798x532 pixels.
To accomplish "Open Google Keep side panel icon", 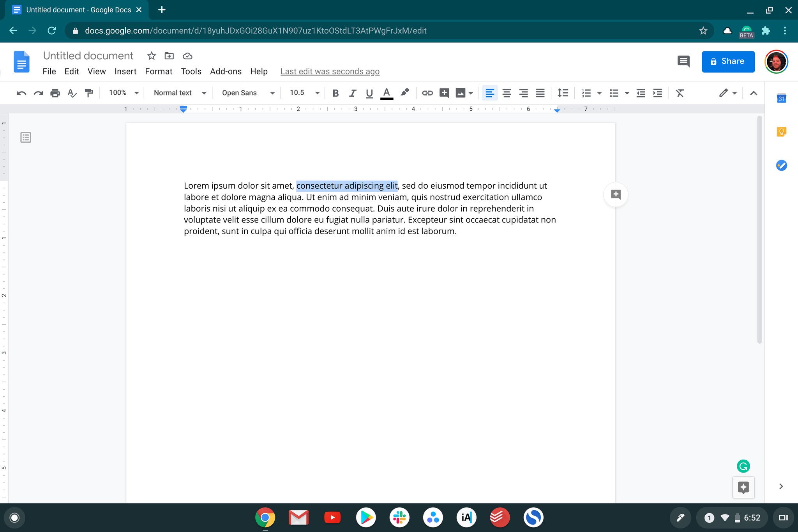I will pos(781,132).
